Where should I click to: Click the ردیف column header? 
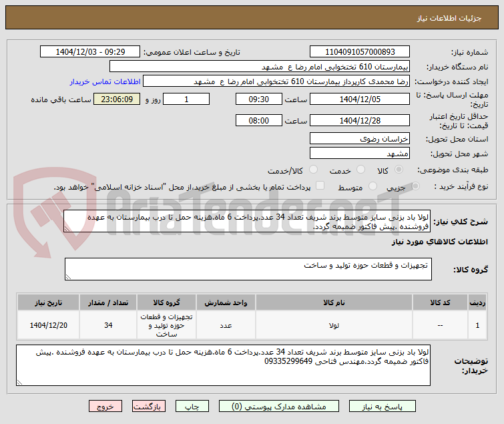click(x=477, y=302)
